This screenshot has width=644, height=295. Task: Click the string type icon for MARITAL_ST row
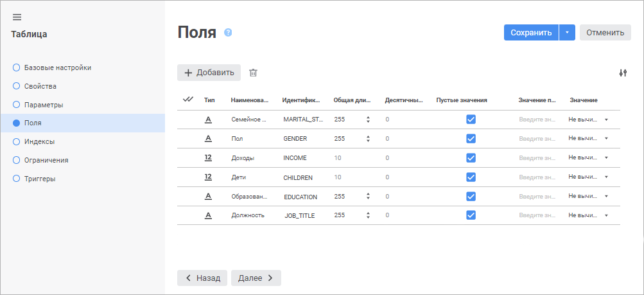pos(208,119)
